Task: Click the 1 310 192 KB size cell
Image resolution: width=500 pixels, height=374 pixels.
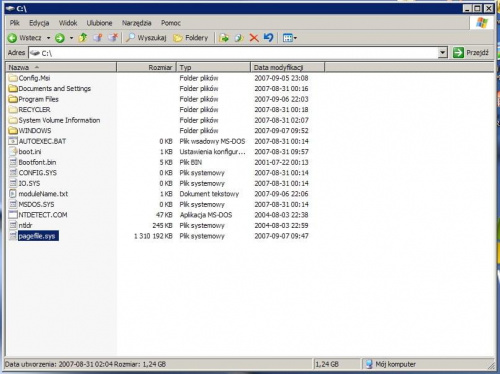Action: [x=153, y=236]
